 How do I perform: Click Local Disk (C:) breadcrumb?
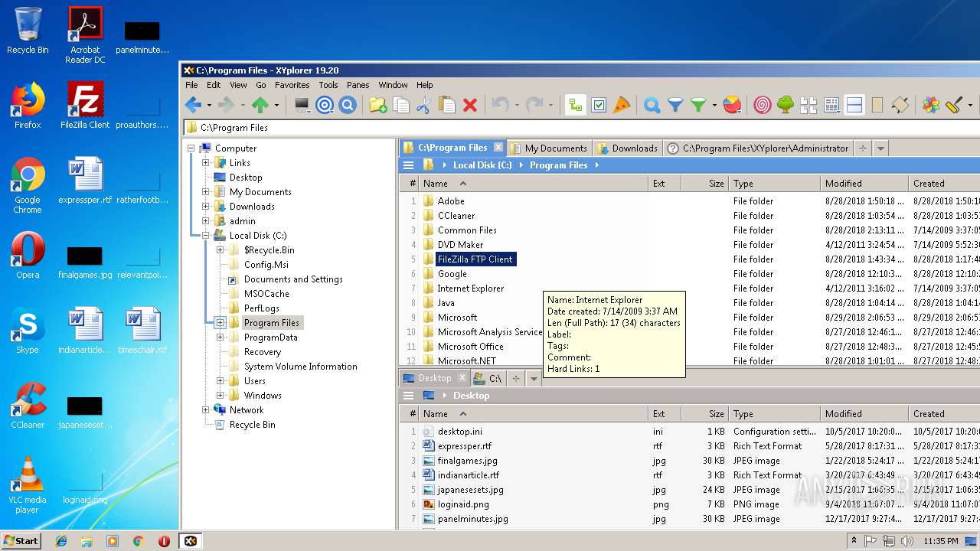coord(482,165)
